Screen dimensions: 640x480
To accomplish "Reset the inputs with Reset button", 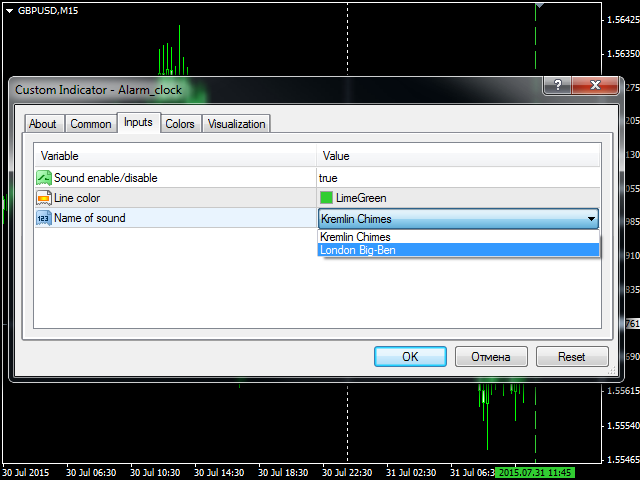I will coord(571,357).
